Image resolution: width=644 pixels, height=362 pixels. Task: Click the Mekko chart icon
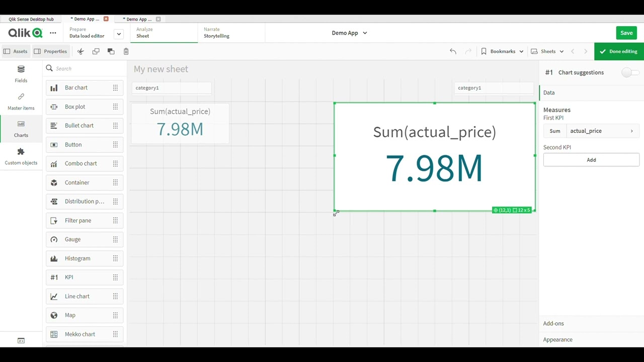pyautogui.click(x=54, y=334)
